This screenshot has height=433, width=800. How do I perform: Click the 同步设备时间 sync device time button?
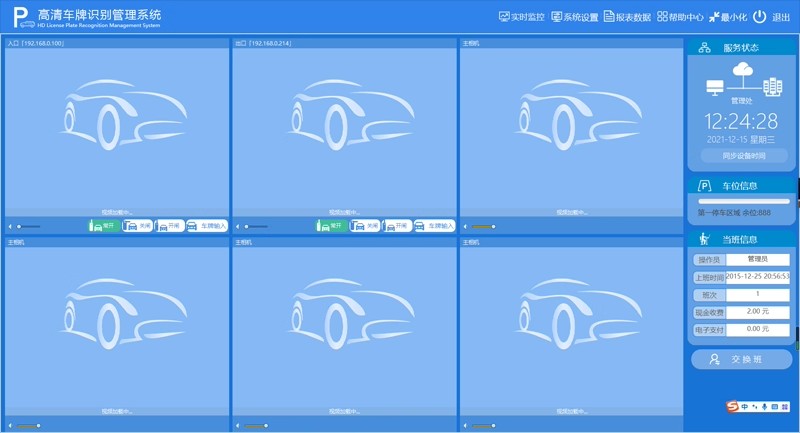[741, 156]
